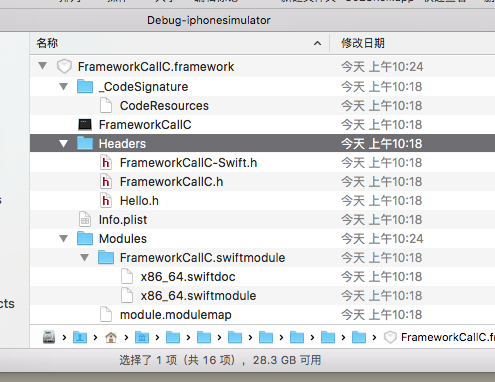Select the FrameworkCallC-Swift.h file name
The height and width of the screenshot is (382, 495).
(189, 163)
